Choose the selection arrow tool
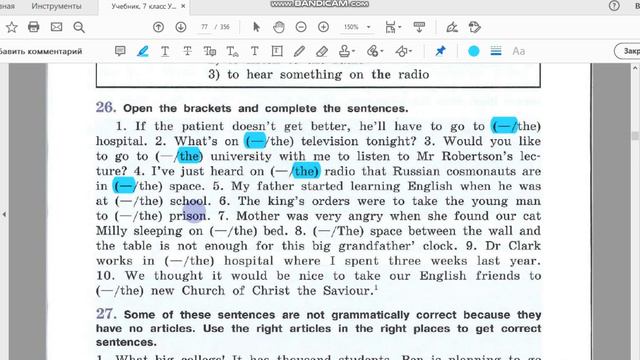 point(256,27)
